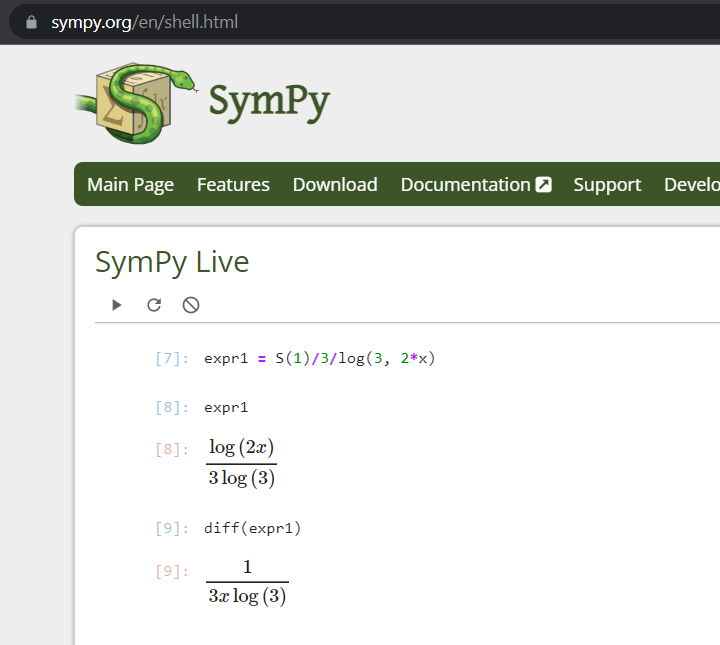This screenshot has height=645, width=720.
Task: Click the external link icon beside Documentation
Action: pyautogui.click(x=543, y=184)
